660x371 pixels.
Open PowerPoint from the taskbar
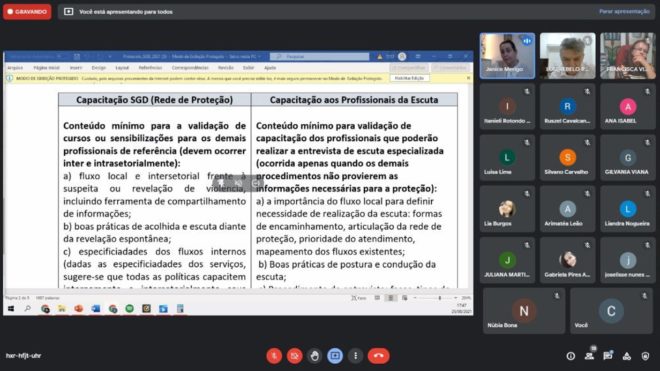(x=79, y=309)
